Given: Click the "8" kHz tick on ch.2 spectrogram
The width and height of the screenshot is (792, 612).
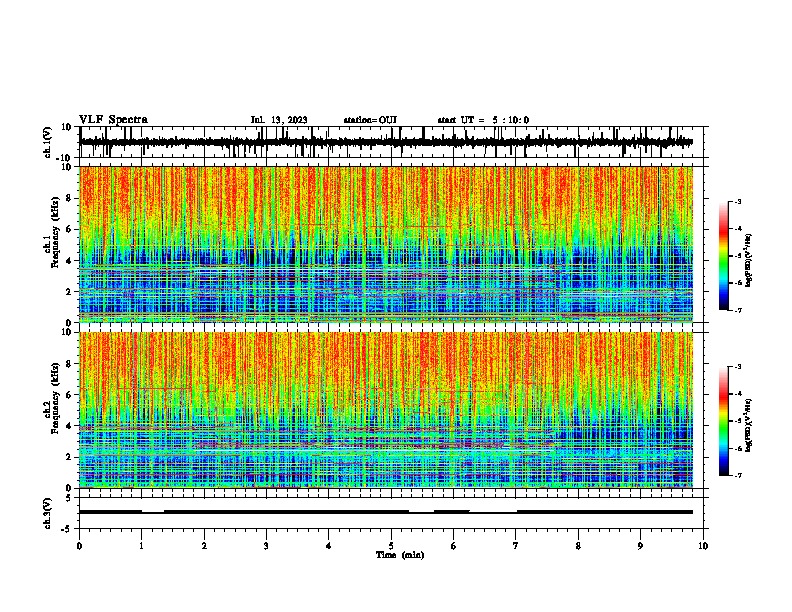Looking at the screenshot, I should pos(69,364).
